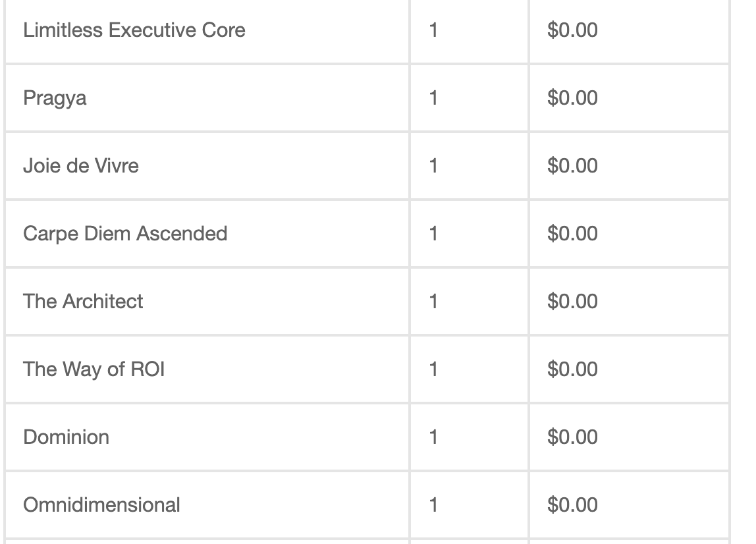Select The Architect quantity cell
This screenshot has height=544, width=756.
tap(469, 302)
